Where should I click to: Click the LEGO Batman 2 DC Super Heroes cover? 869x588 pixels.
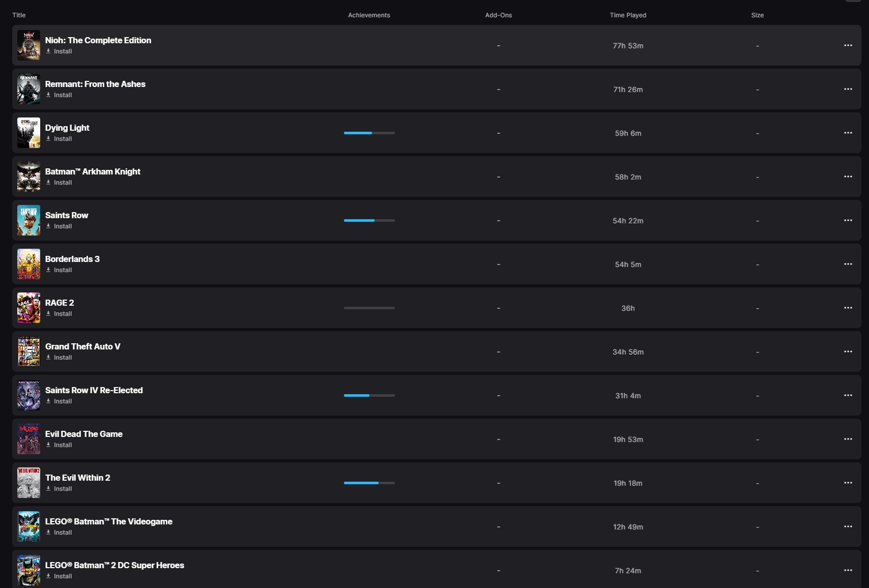click(x=28, y=570)
